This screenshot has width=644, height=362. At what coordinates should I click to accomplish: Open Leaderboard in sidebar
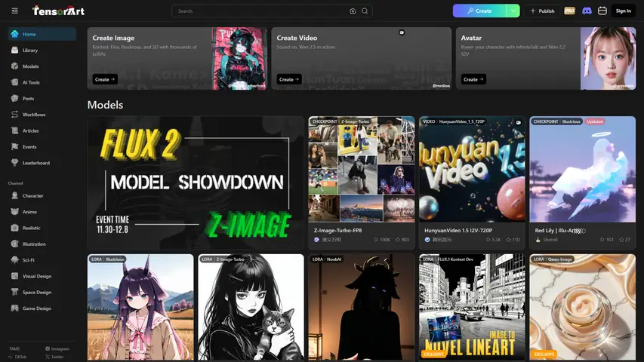coord(42,163)
